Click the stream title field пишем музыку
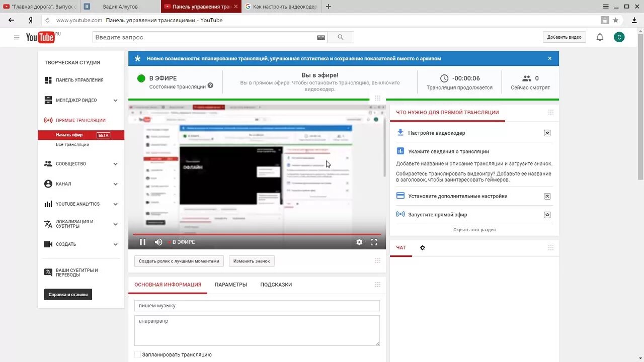Viewport: 644px width, 362px height. pos(257,306)
